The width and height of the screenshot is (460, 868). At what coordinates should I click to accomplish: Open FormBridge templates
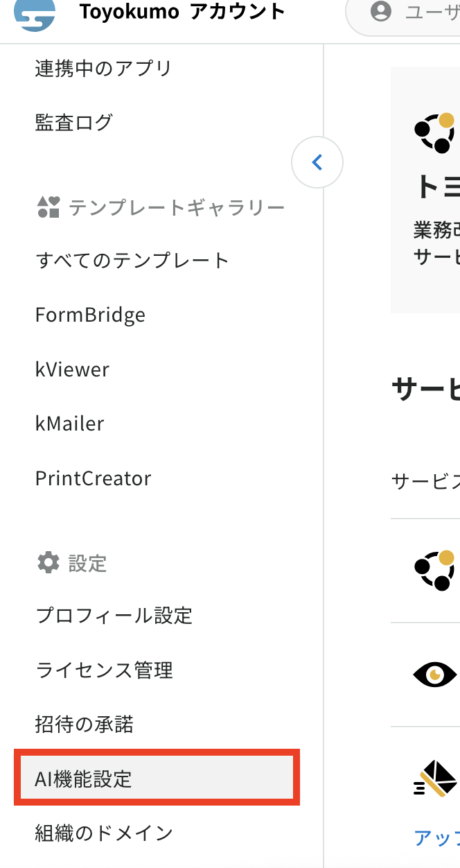point(90,315)
